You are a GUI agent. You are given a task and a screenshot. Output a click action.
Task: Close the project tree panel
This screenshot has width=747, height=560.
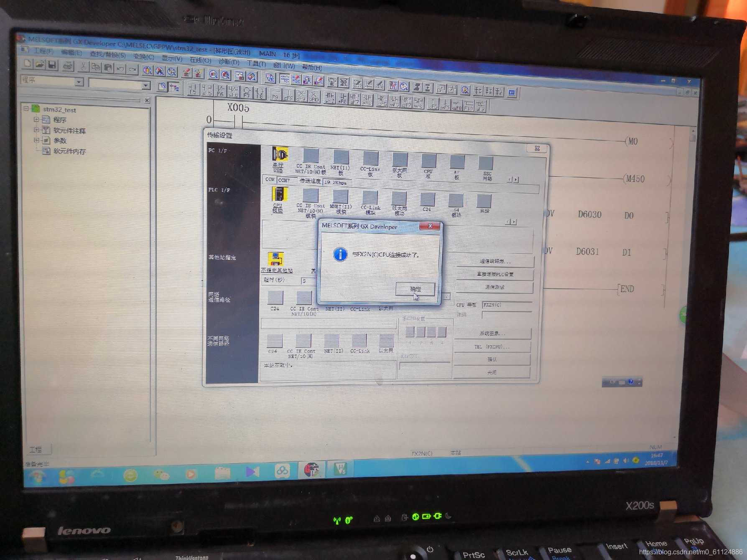(147, 100)
